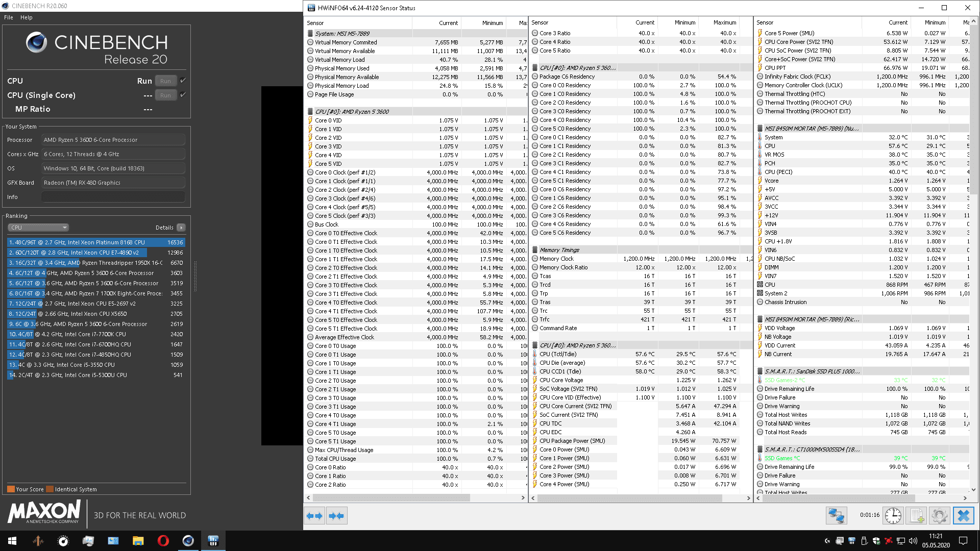Open the Windows Start menu

click(12, 541)
